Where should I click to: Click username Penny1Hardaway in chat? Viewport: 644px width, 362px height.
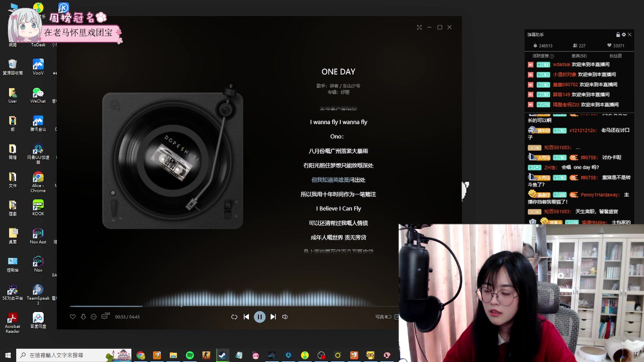point(600,195)
